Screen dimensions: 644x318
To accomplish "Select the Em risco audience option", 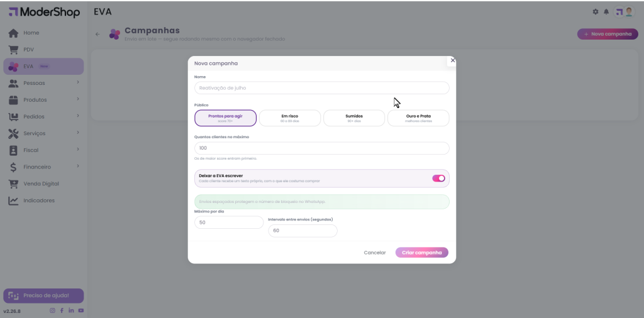I will (x=290, y=118).
